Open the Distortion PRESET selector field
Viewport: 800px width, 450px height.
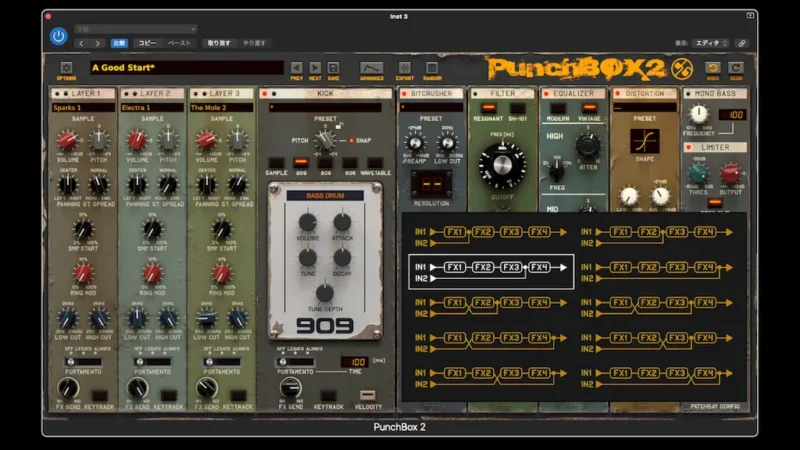coord(645,108)
